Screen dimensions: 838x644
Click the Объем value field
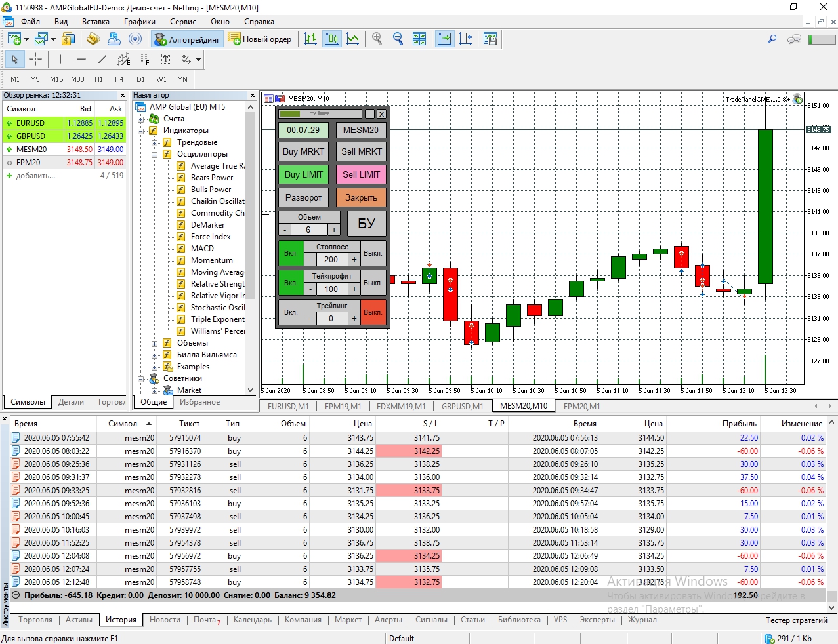pyautogui.click(x=308, y=230)
